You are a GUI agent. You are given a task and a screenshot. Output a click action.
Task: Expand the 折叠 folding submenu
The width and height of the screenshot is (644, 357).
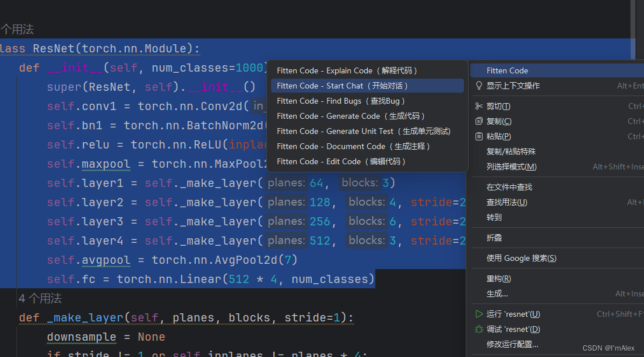point(495,238)
